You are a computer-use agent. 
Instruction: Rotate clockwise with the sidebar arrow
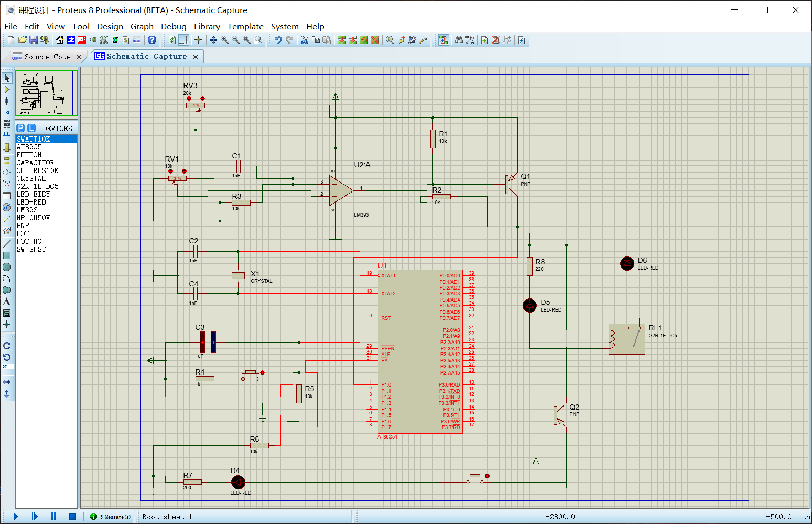click(x=7, y=345)
